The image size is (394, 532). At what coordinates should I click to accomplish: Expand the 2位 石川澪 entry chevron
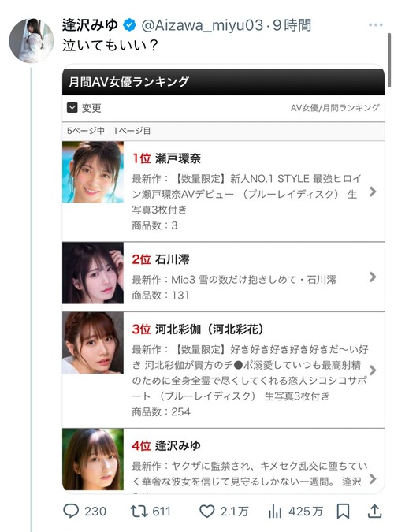tap(373, 277)
